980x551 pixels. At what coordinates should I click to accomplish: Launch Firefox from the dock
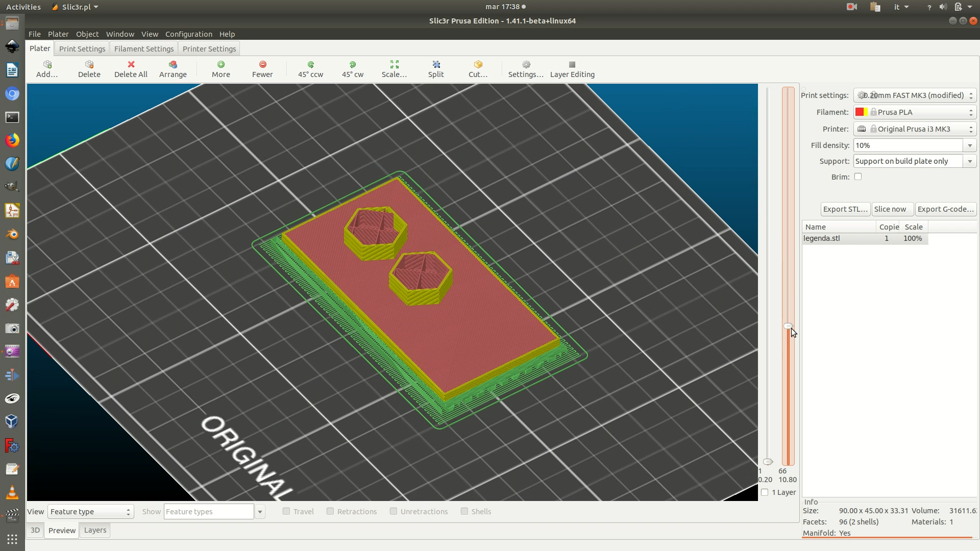12,140
